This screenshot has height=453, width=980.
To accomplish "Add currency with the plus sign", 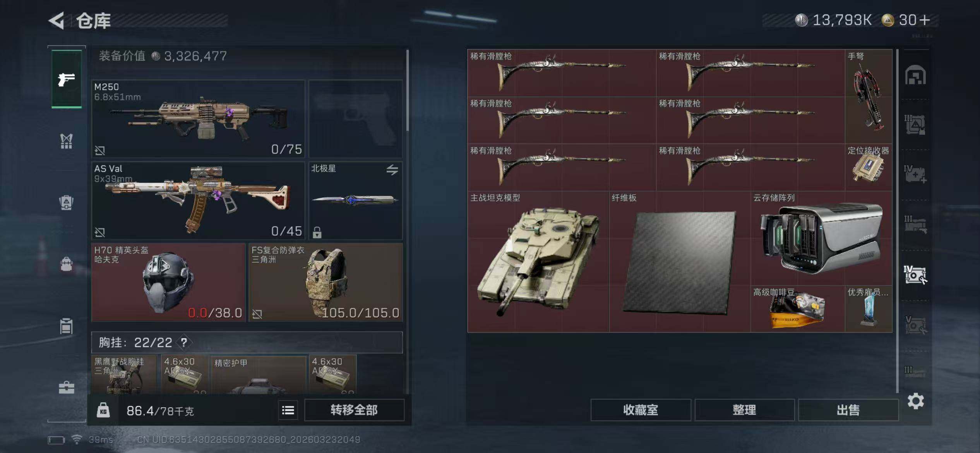I will tap(924, 20).
